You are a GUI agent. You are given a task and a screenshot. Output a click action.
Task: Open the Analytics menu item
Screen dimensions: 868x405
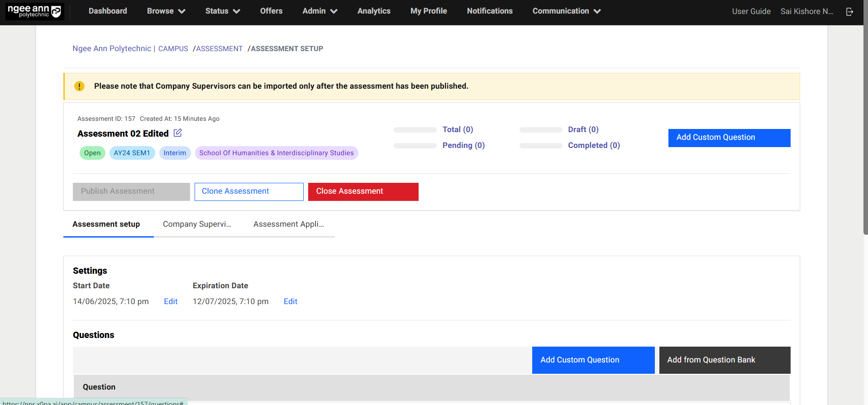pos(373,11)
